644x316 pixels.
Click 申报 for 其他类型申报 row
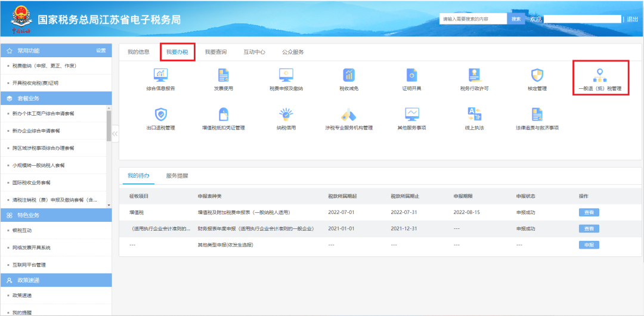click(x=589, y=245)
